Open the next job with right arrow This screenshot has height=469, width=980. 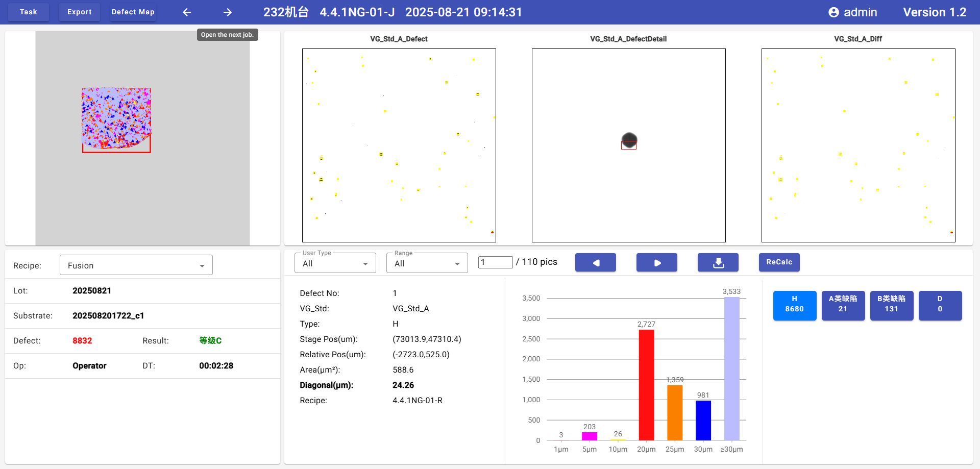pos(228,12)
